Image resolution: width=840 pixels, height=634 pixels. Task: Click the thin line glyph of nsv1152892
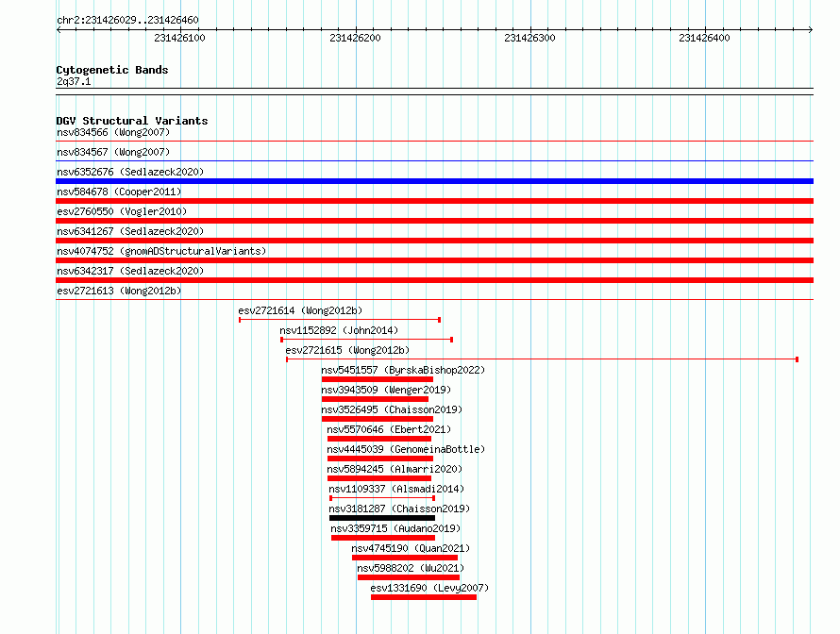(367, 340)
